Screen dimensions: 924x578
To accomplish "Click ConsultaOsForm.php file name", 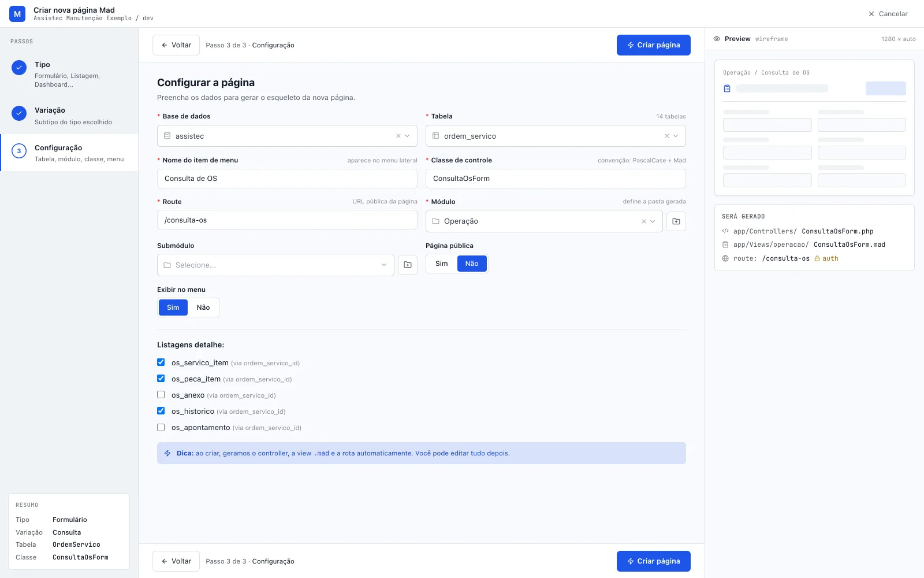I will (x=837, y=231).
